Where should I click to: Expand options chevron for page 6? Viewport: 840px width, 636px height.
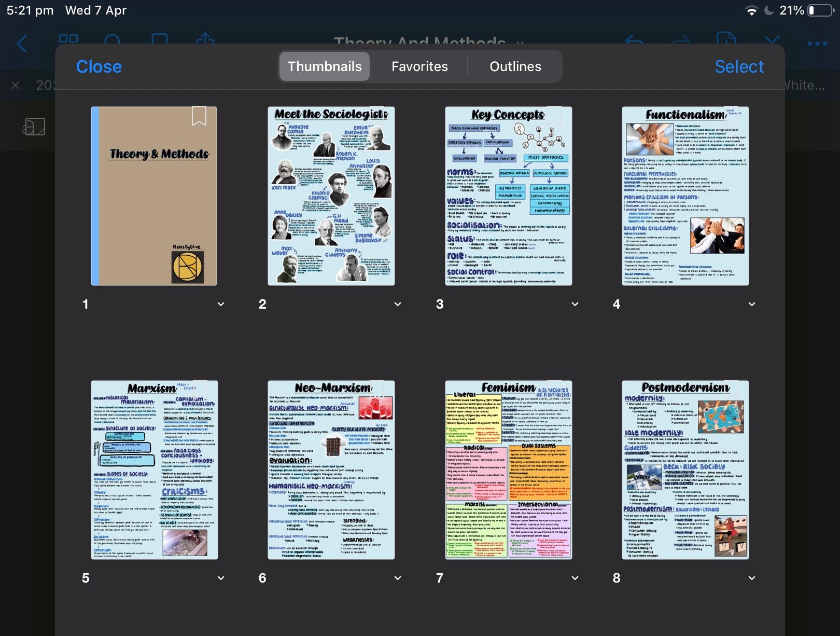coord(398,578)
